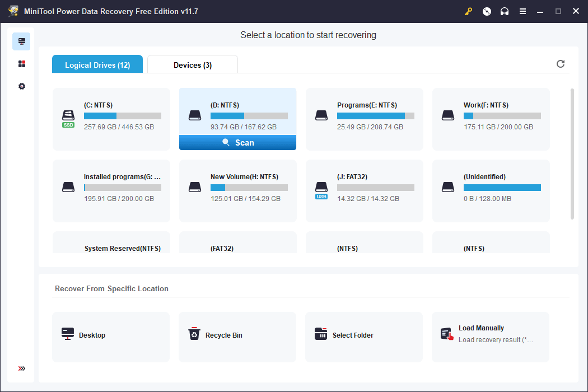Select the C: NTFS SSD drive

[111, 119]
